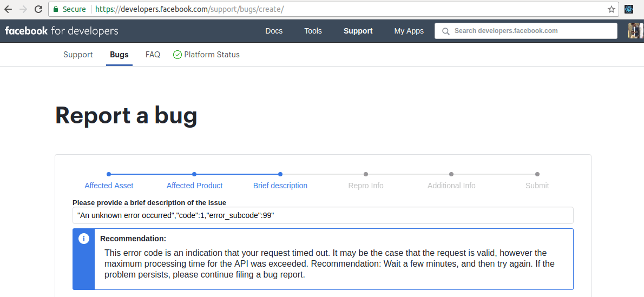
Task: Click the Additional Info progress dot
Action: click(x=451, y=174)
